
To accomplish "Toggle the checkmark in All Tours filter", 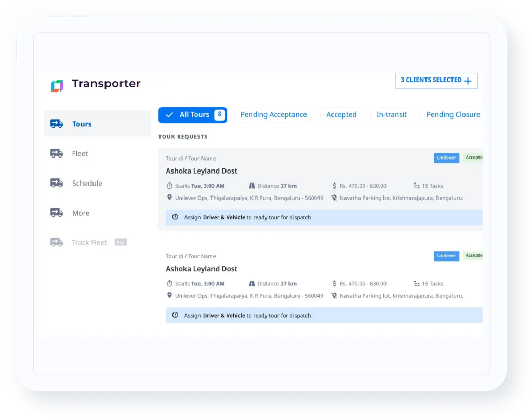I will point(170,114).
